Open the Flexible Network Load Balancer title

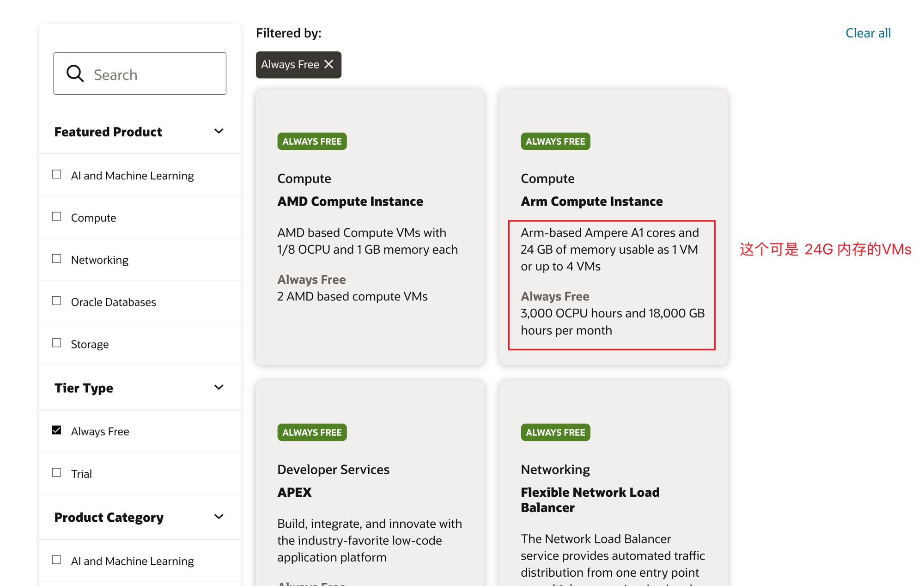tap(590, 500)
